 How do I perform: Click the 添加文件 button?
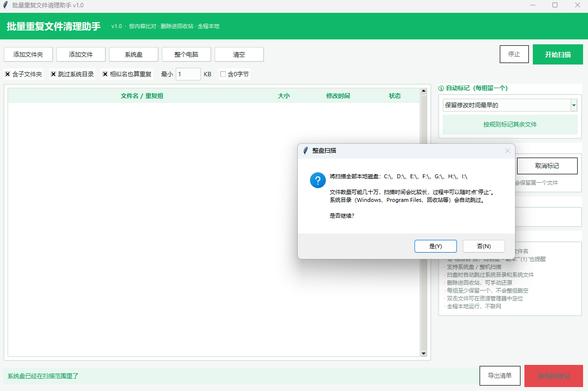click(x=81, y=54)
